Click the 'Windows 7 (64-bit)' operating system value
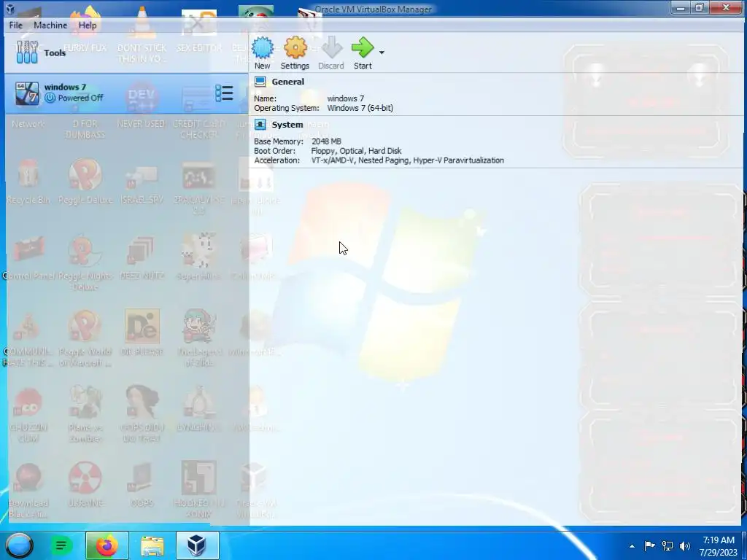This screenshot has width=747, height=560. coord(360,108)
